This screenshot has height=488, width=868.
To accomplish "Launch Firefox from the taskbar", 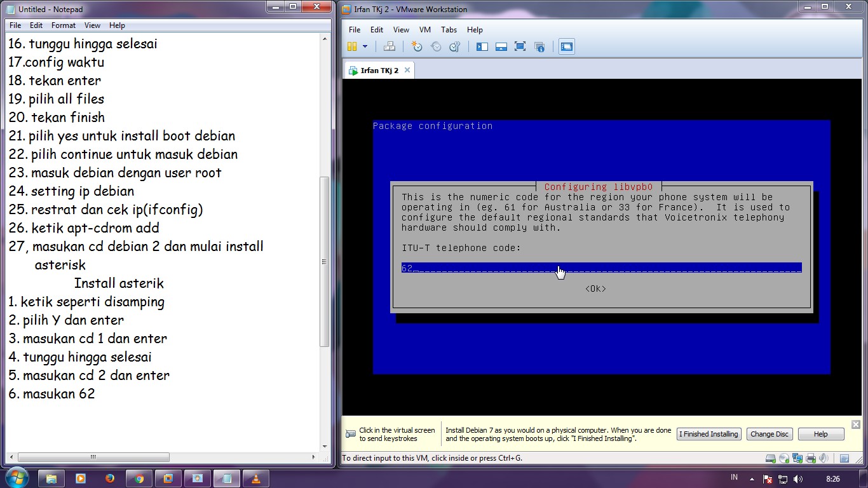I will pyautogui.click(x=110, y=478).
